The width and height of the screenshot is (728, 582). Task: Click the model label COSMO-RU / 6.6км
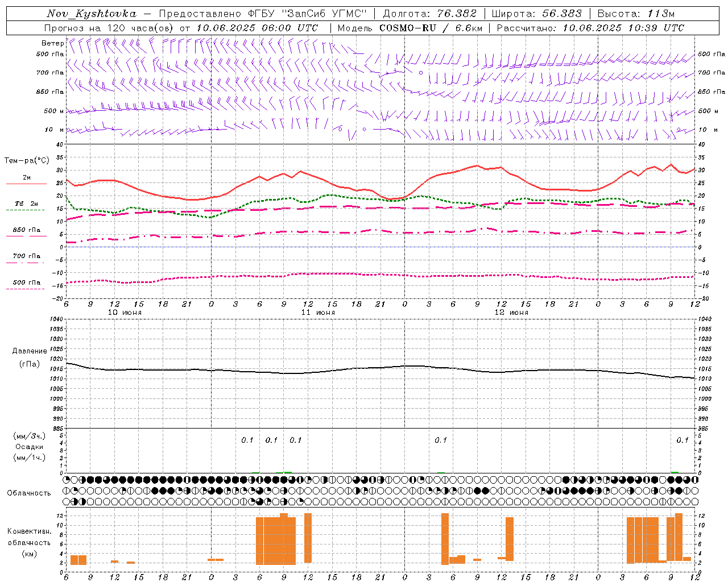pyautogui.click(x=429, y=28)
